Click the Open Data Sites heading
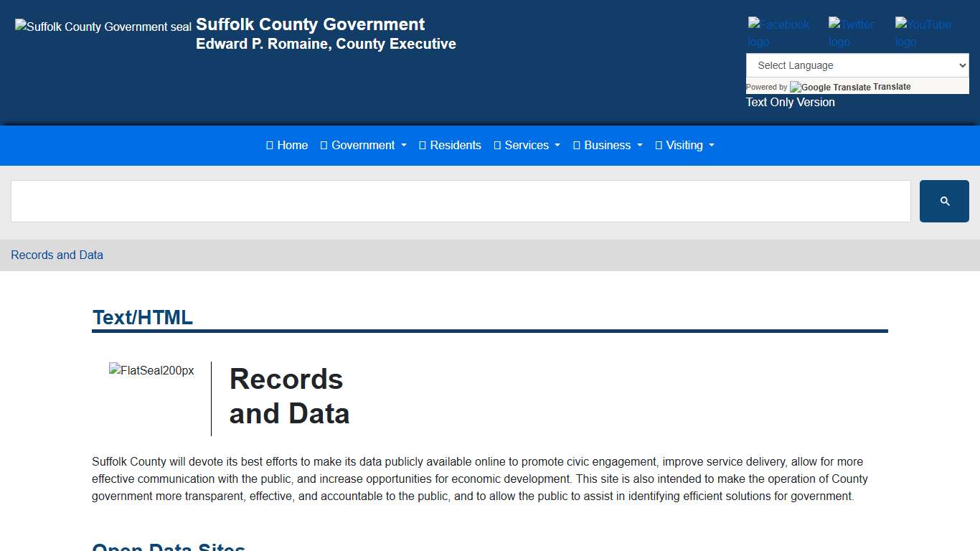This screenshot has width=980, height=551. pyautogui.click(x=168, y=547)
